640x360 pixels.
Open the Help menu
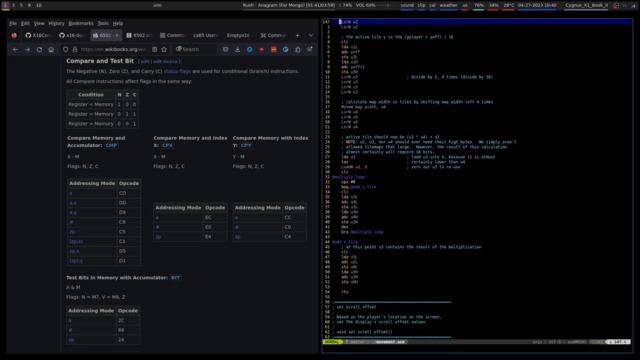click(118, 24)
